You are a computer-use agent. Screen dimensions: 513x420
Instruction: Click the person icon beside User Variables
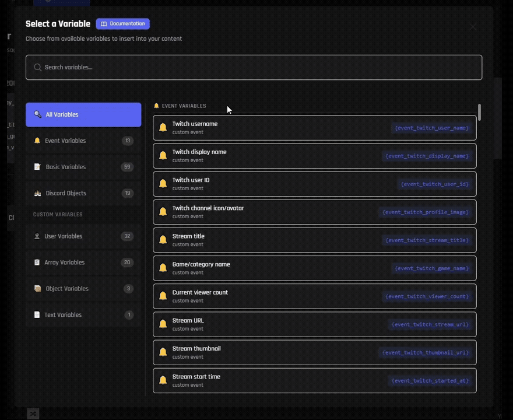[37, 236]
